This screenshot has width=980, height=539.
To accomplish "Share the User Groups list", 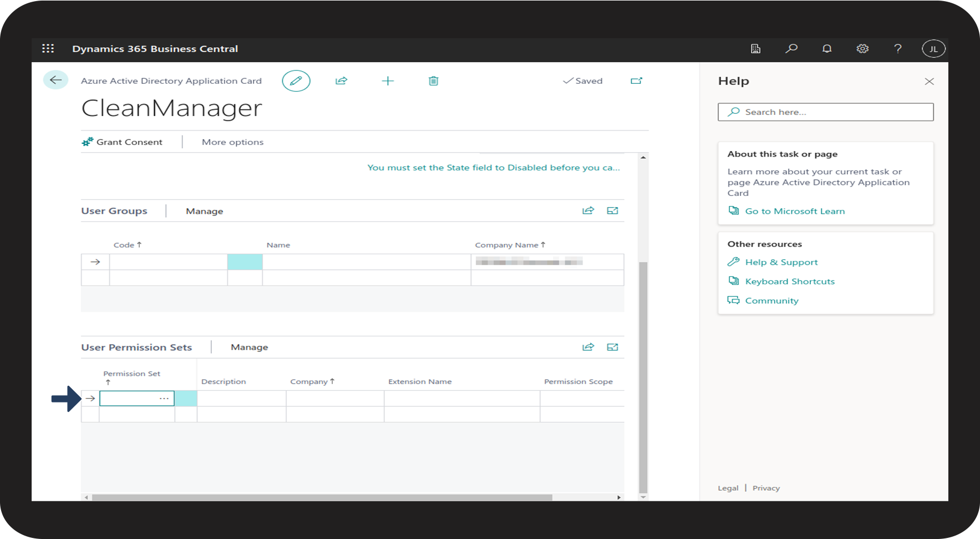I will point(588,210).
